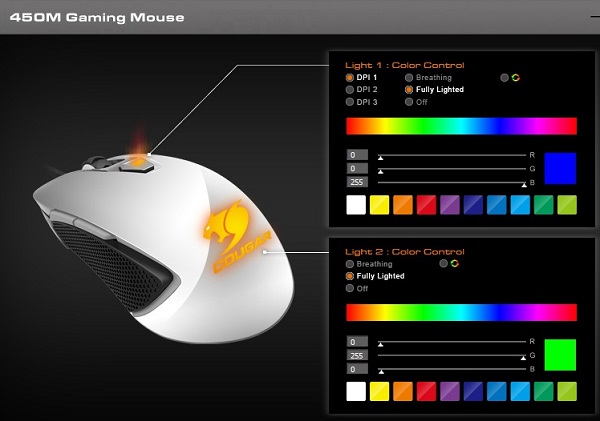
Task: Enable color cycle radio in Light 2
Action: pos(443,263)
